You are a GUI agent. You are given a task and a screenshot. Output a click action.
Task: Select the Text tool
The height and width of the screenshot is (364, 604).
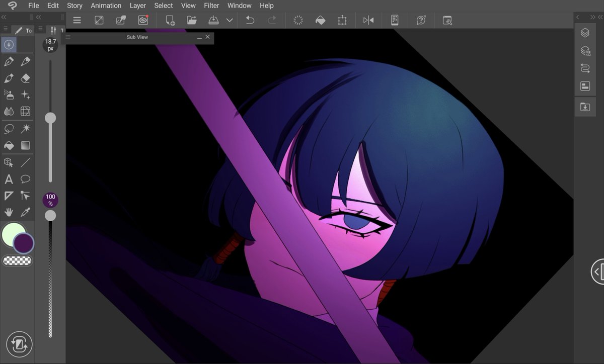9,179
